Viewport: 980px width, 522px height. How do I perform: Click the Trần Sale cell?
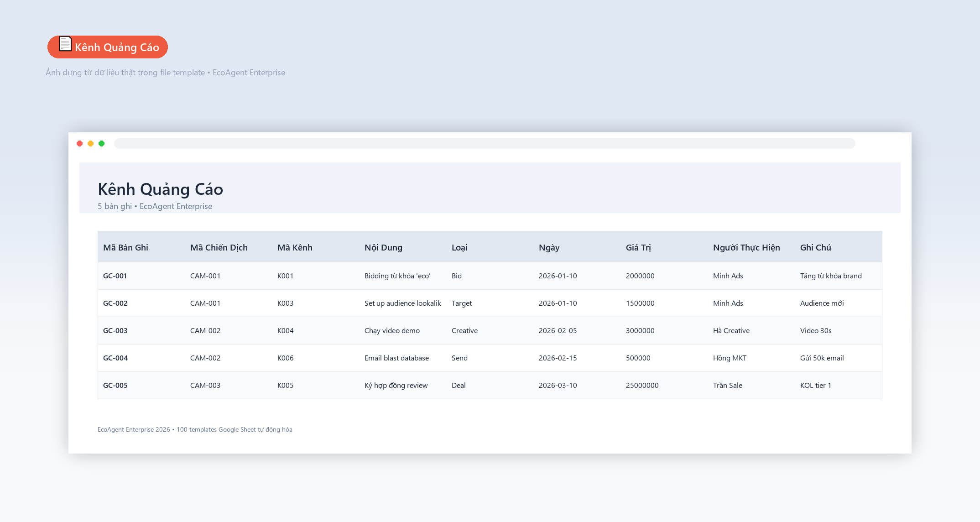click(x=727, y=385)
